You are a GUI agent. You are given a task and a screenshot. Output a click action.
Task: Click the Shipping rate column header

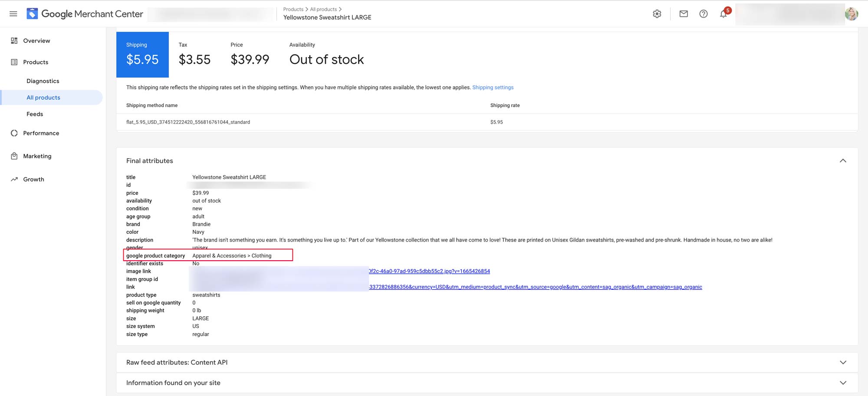tap(505, 105)
